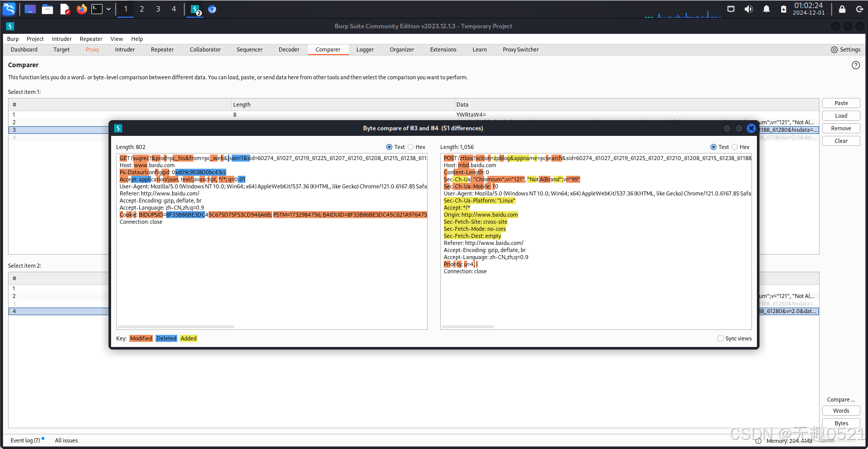Click the log out icon in the panel
This screenshot has height=449, width=868.
tap(859, 9)
